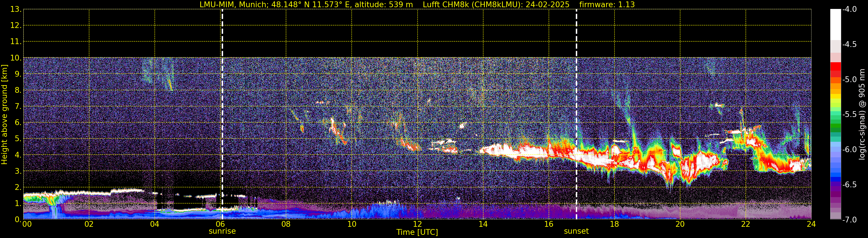Screen dimensions: 868x238
Task: Click the '20' time axis tick label
Action: click(x=680, y=224)
